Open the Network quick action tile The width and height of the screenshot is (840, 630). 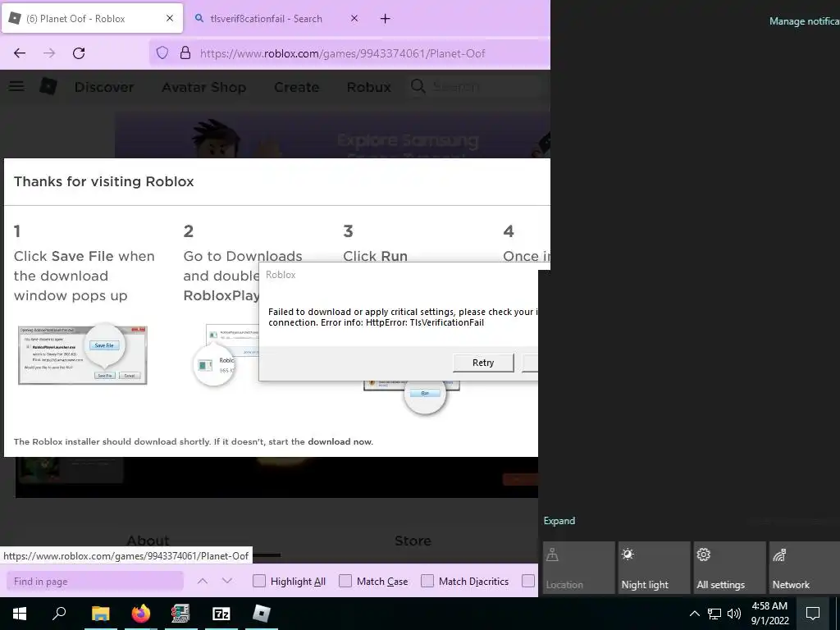click(804, 568)
